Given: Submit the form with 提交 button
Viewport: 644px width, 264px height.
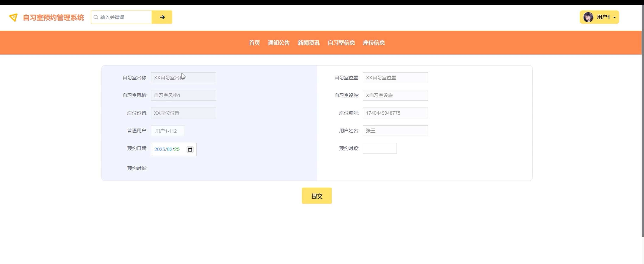Looking at the screenshot, I should [x=317, y=196].
